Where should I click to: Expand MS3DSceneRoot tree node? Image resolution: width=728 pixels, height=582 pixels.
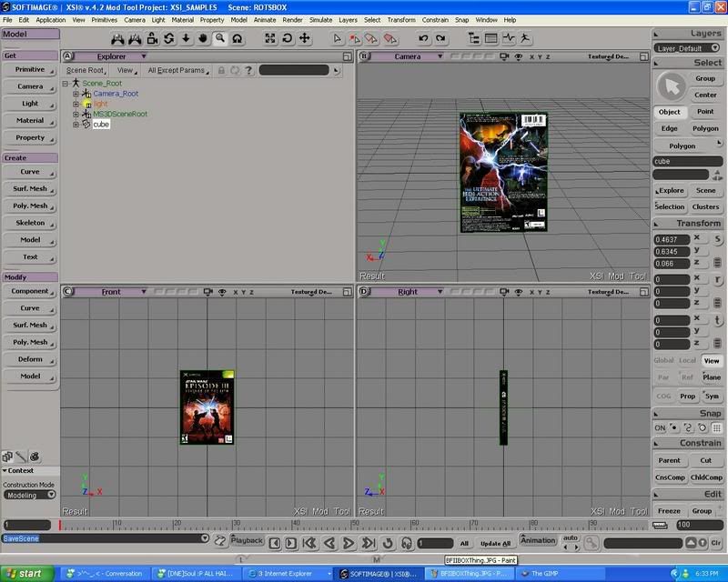[76, 115]
